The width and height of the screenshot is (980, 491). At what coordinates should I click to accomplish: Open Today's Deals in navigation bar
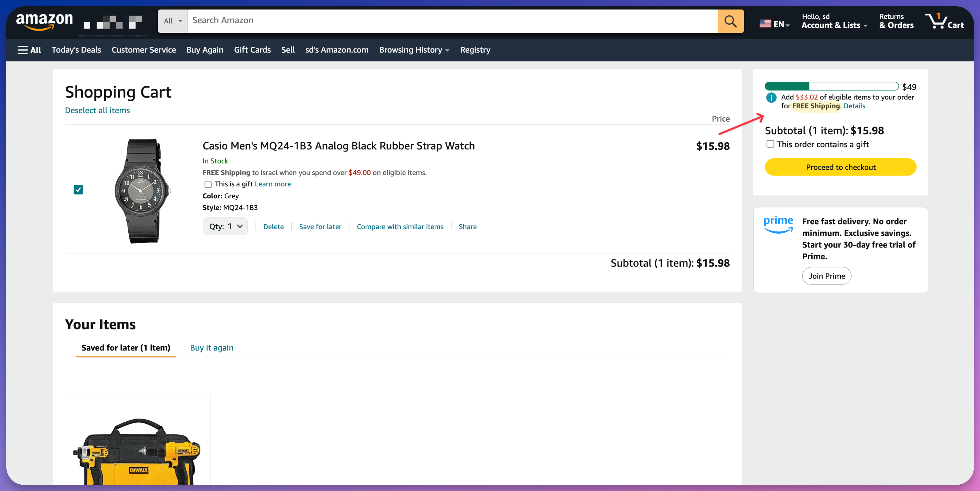(76, 50)
